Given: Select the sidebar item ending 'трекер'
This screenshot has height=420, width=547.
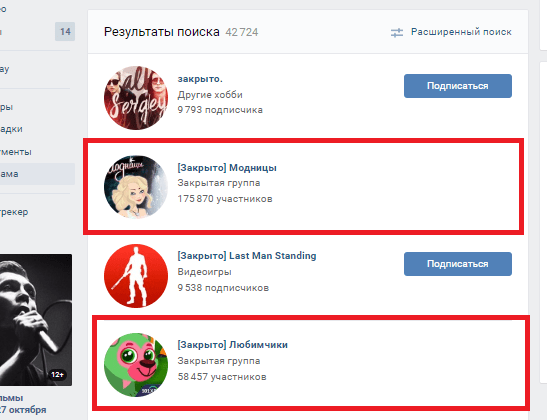Looking at the screenshot, I should click(x=14, y=212).
